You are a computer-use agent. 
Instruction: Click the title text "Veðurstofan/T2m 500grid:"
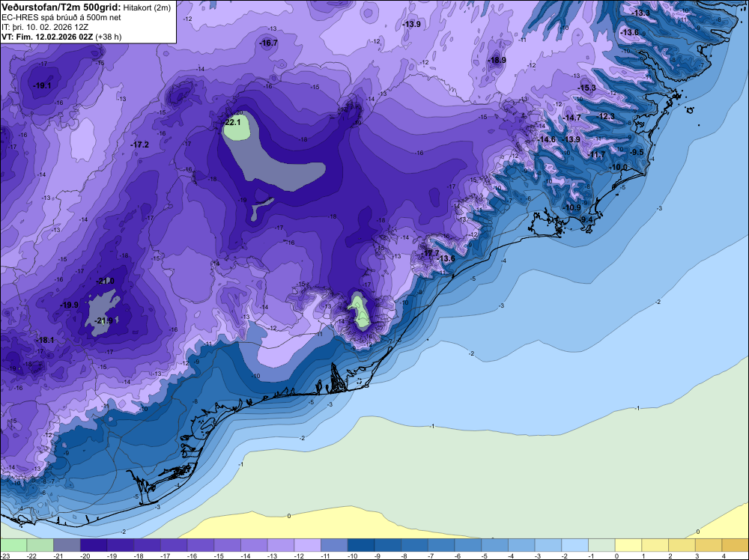click(61, 7)
